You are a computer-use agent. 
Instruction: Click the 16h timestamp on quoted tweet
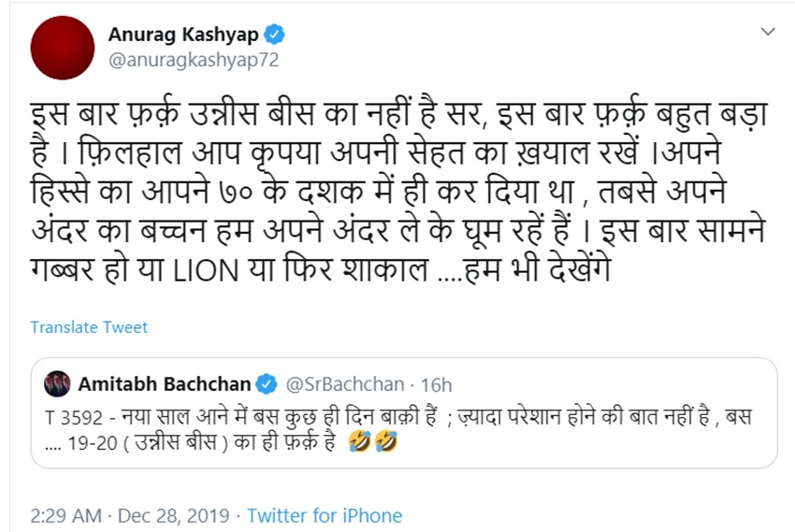pos(435,384)
